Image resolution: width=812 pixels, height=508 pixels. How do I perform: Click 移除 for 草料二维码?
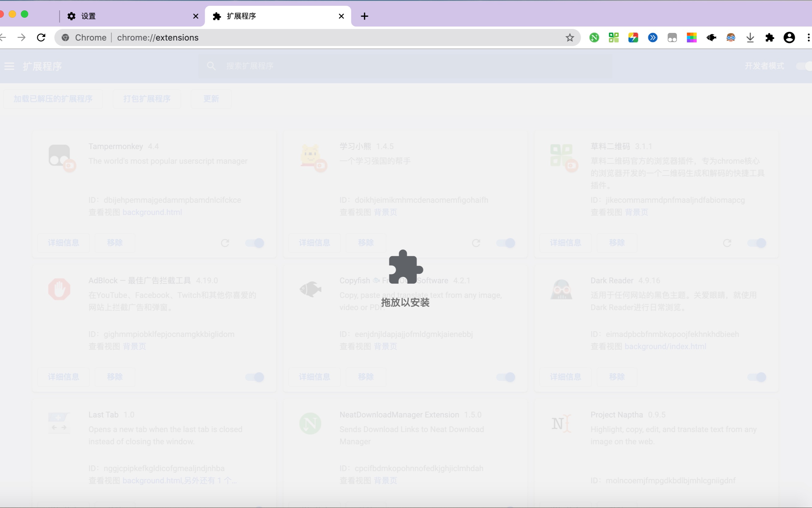point(617,243)
